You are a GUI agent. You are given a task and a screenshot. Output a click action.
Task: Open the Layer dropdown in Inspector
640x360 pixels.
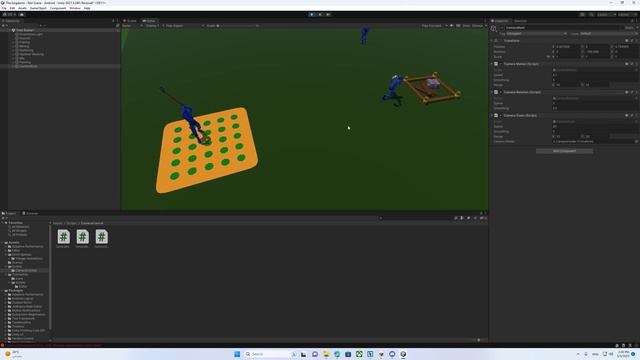pyautogui.click(x=609, y=33)
